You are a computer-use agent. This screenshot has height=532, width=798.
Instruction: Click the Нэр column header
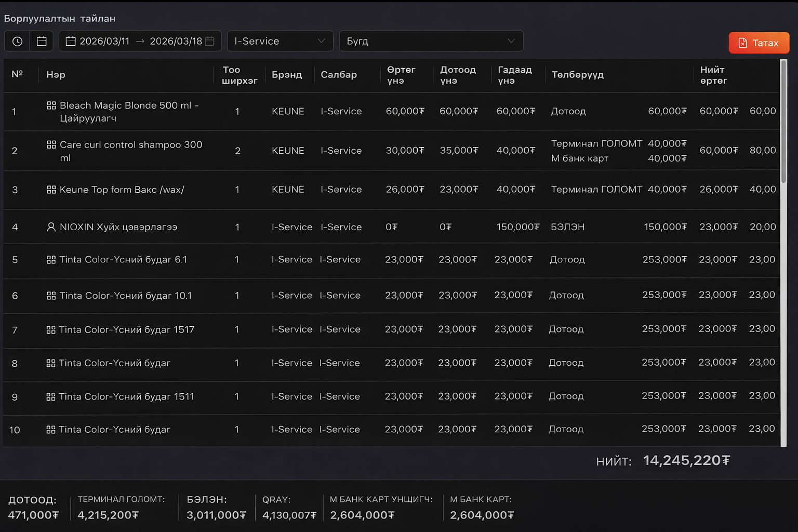point(56,75)
